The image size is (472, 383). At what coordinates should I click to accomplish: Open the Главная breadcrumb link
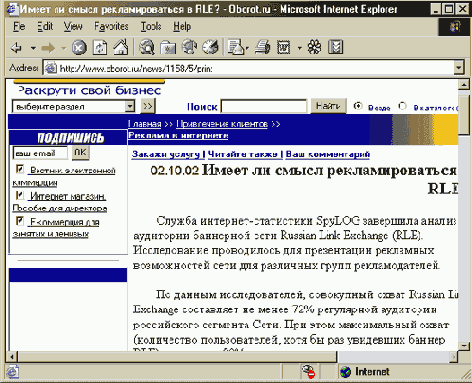point(144,124)
